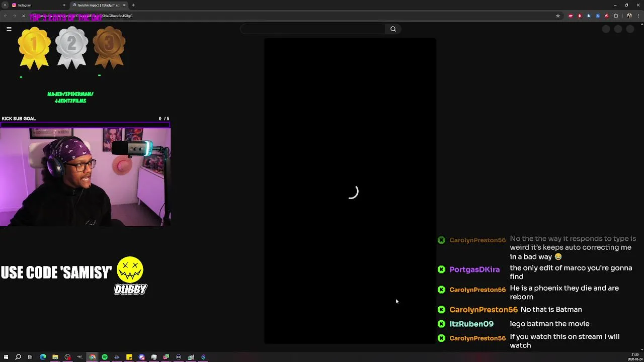Open a new browser tab

click(133, 5)
